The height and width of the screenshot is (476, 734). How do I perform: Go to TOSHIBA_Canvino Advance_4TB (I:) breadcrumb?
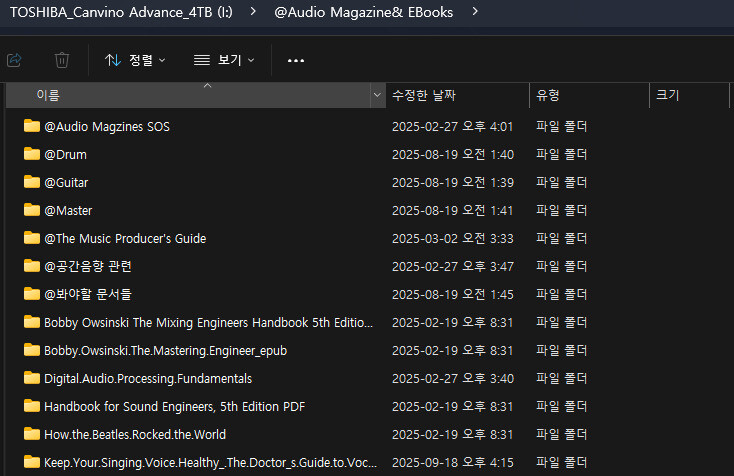point(121,12)
